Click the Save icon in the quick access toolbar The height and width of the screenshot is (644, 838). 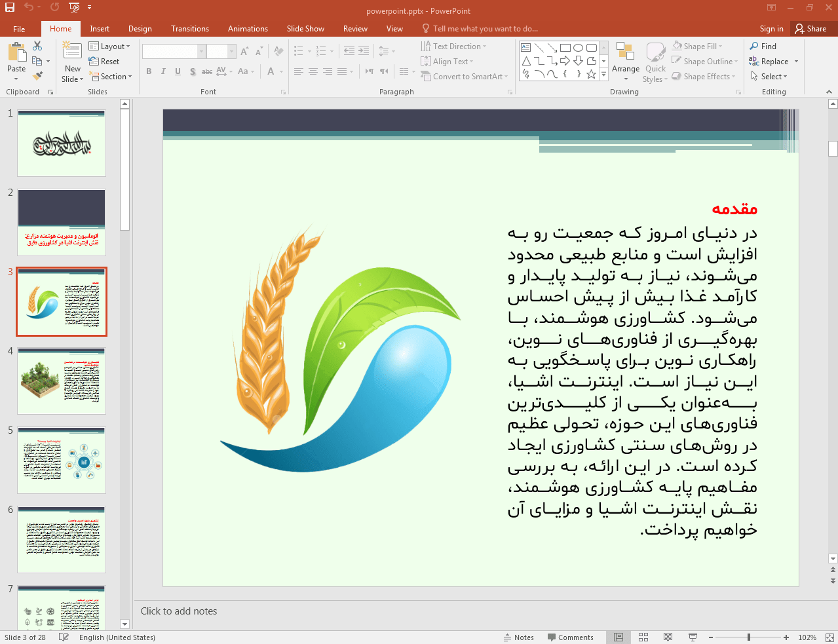(x=10, y=7)
